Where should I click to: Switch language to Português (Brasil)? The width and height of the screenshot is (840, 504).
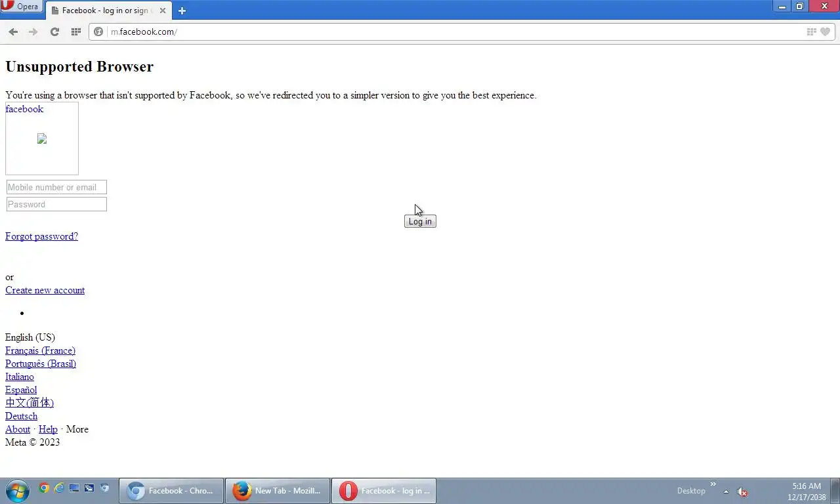(41, 364)
